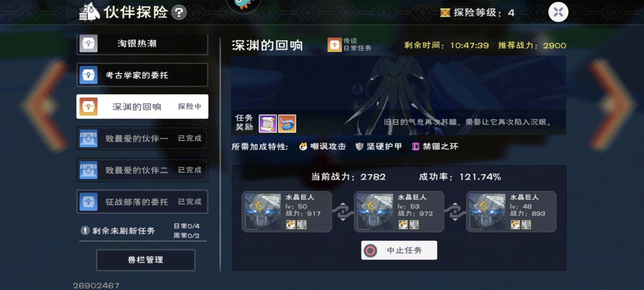Viewport: 644px width, 290px height.
Task: Open 兽栏管理 pen management
Action: (146, 260)
